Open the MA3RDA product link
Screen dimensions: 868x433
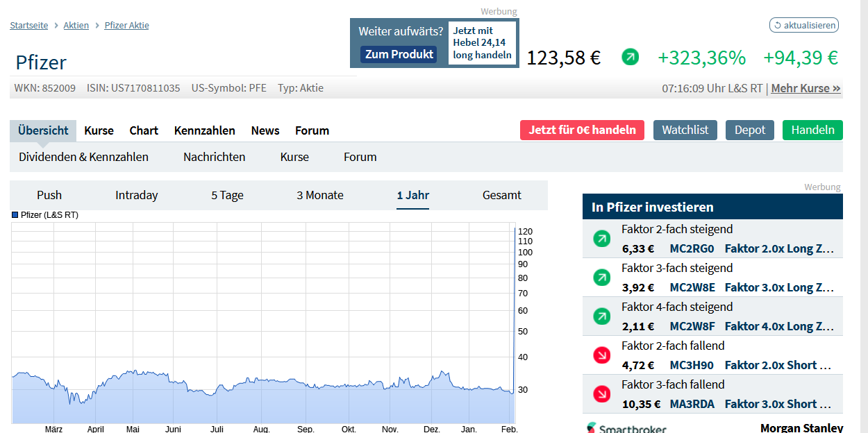(692, 404)
